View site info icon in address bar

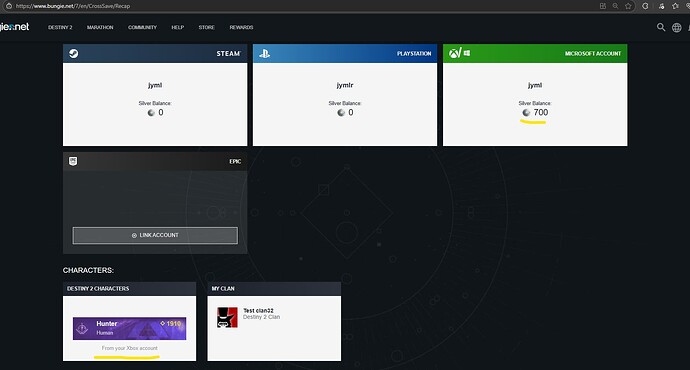pos(8,6)
